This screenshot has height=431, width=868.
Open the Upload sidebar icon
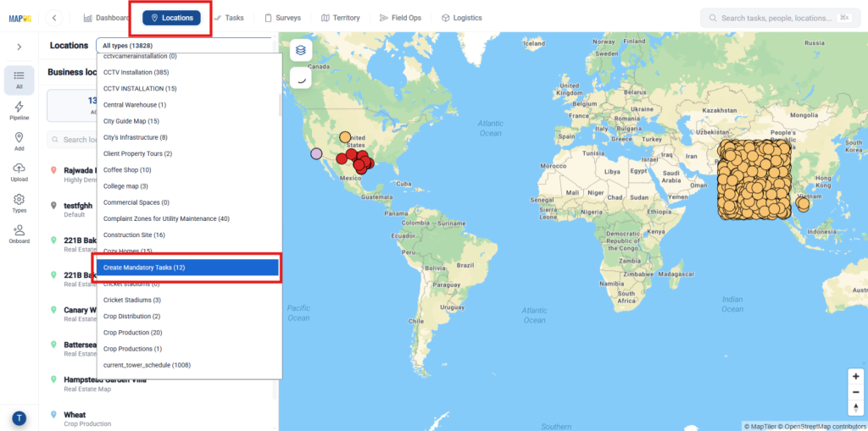pos(19,173)
